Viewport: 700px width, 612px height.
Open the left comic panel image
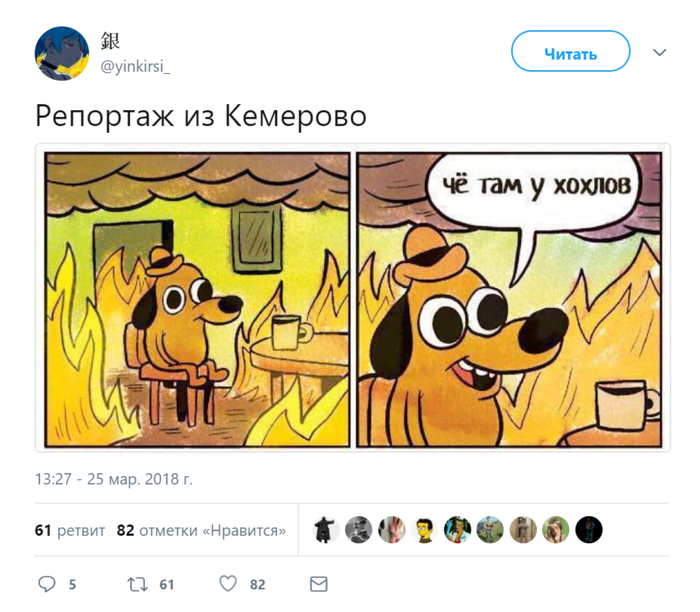click(x=197, y=300)
